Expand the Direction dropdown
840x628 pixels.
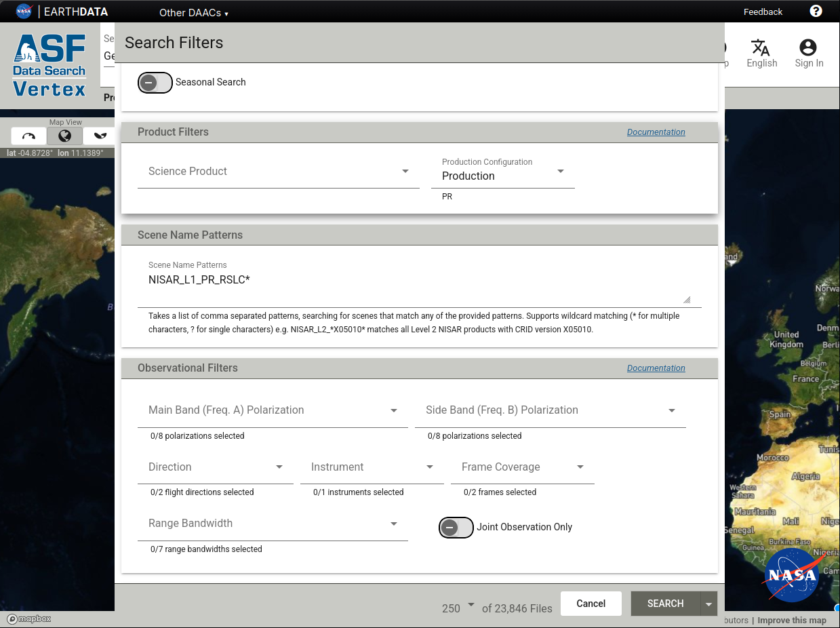click(216, 467)
